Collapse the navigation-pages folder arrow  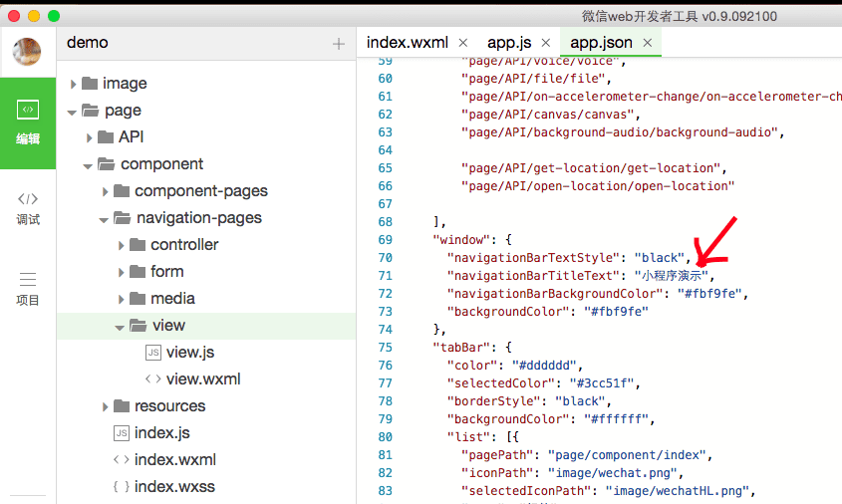click(x=105, y=218)
